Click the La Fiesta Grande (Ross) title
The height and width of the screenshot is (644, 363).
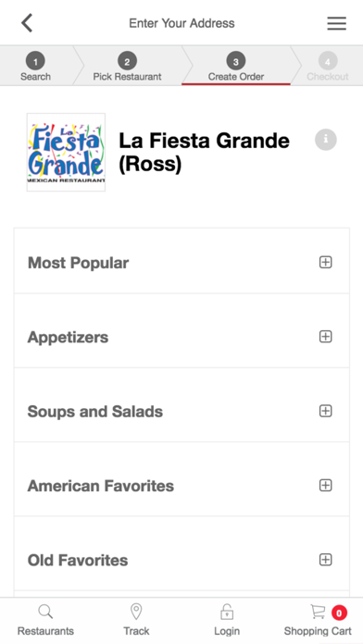click(205, 152)
